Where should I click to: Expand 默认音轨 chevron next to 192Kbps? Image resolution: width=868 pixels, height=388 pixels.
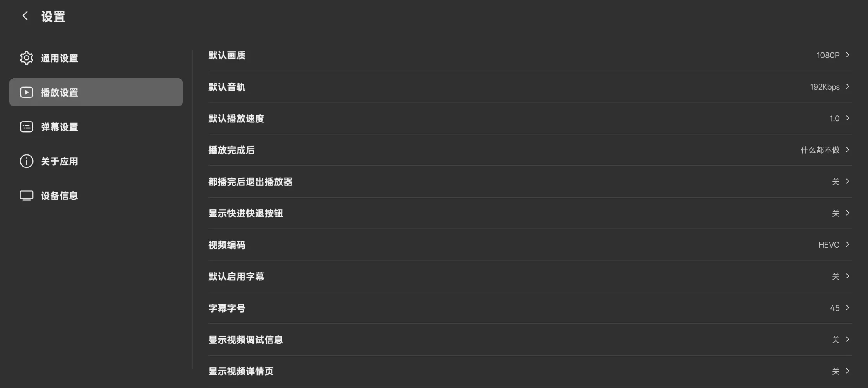click(848, 86)
